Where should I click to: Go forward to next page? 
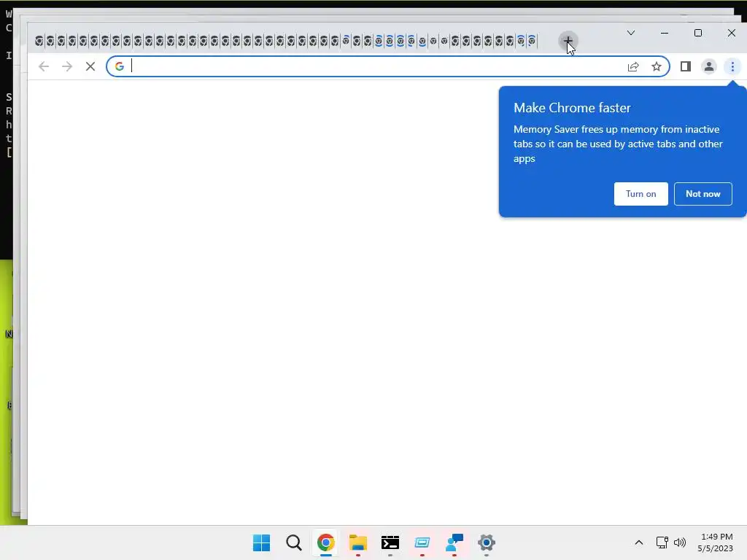(66, 66)
